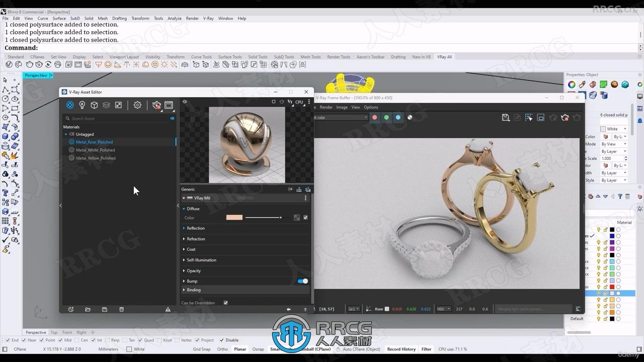Click back arrow at material panel bottom
This screenshot has height=362, width=644.
(288, 309)
